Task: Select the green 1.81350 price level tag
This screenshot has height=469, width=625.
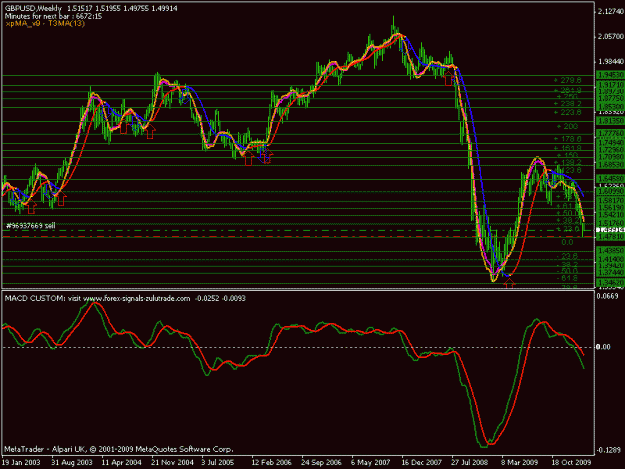Action: [x=610, y=121]
